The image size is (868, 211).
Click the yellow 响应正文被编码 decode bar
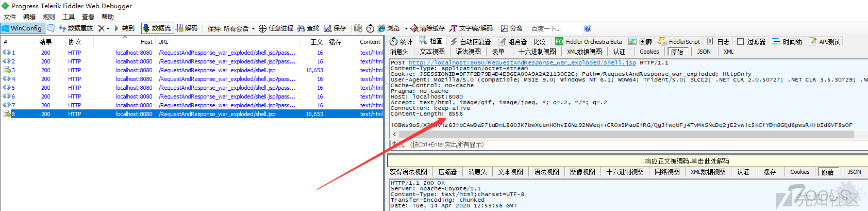point(627,161)
